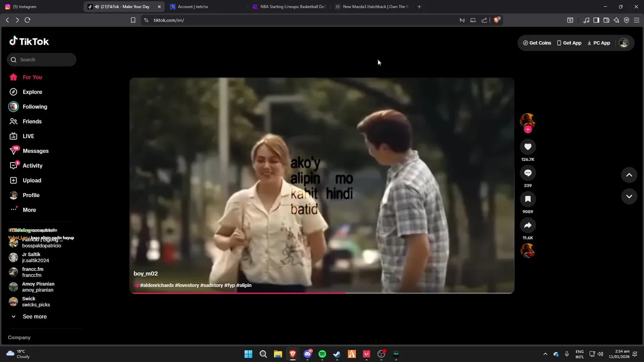Screen dimensions: 644x362
Task: Click the Get Coins button
Action: coord(537,43)
